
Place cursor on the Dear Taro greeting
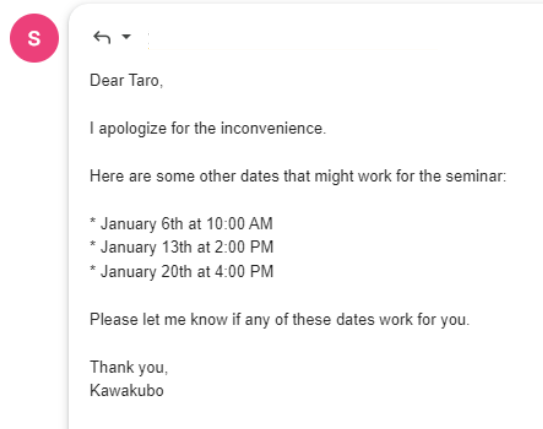126,81
